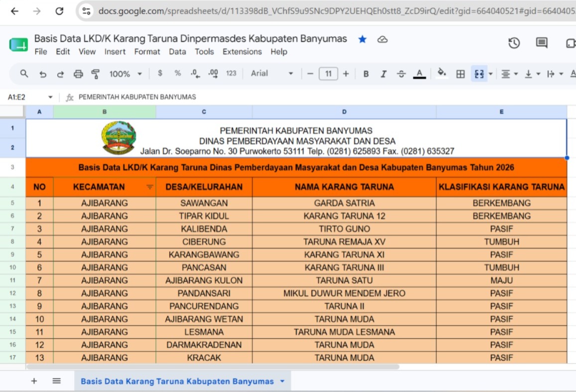Screen dimensions: 576x392
Task: Open version history clock icon
Action: [x=514, y=43]
